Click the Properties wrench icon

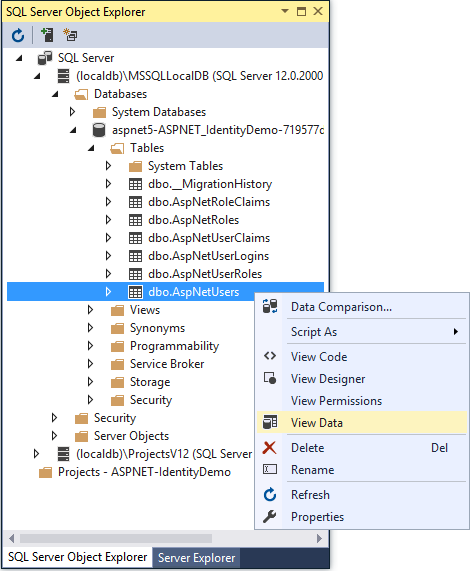(x=270, y=516)
